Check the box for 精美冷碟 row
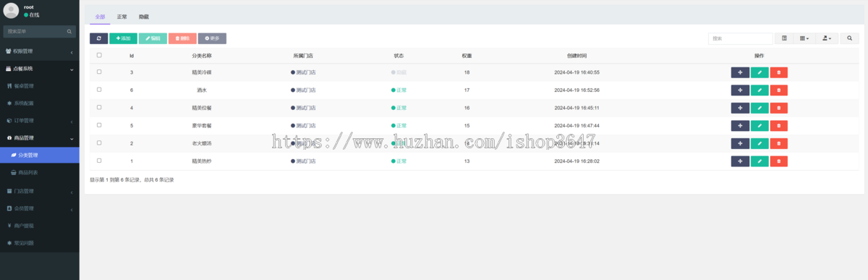Screen dimensions: 868x280 pos(99,72)
